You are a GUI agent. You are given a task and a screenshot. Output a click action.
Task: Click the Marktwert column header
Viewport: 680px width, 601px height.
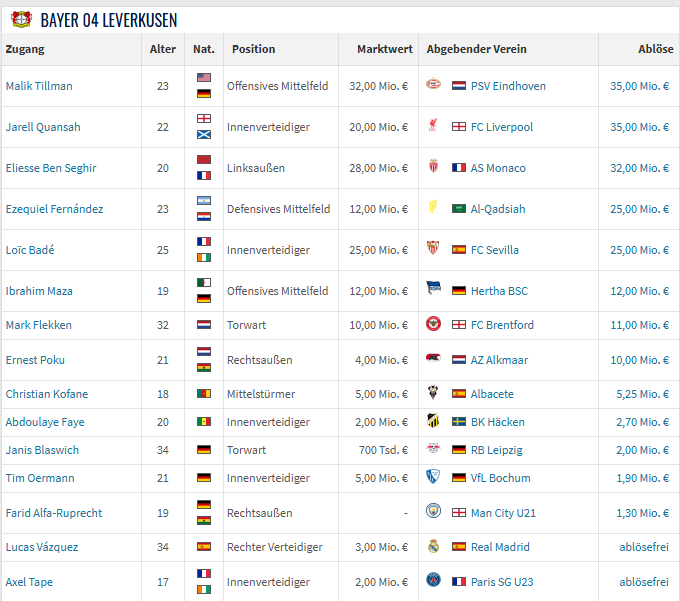pyautogui.click(x=385, y=49)
